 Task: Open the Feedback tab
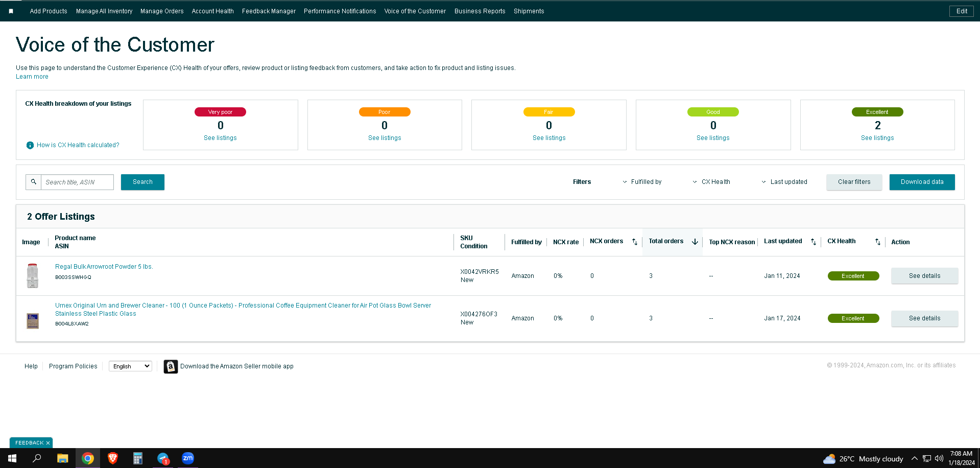click(x=29, y=443)
